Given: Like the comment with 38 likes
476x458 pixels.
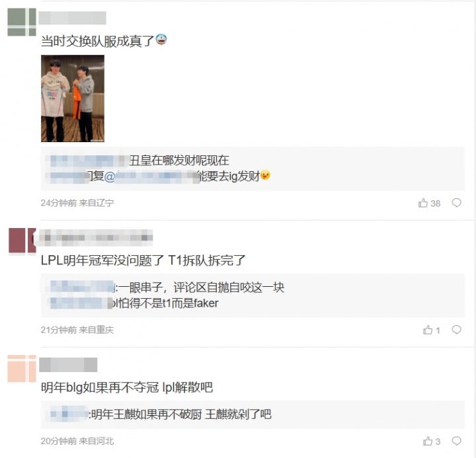Looking at the screenshot, I should pyautogui.click(x=429, y=203).
